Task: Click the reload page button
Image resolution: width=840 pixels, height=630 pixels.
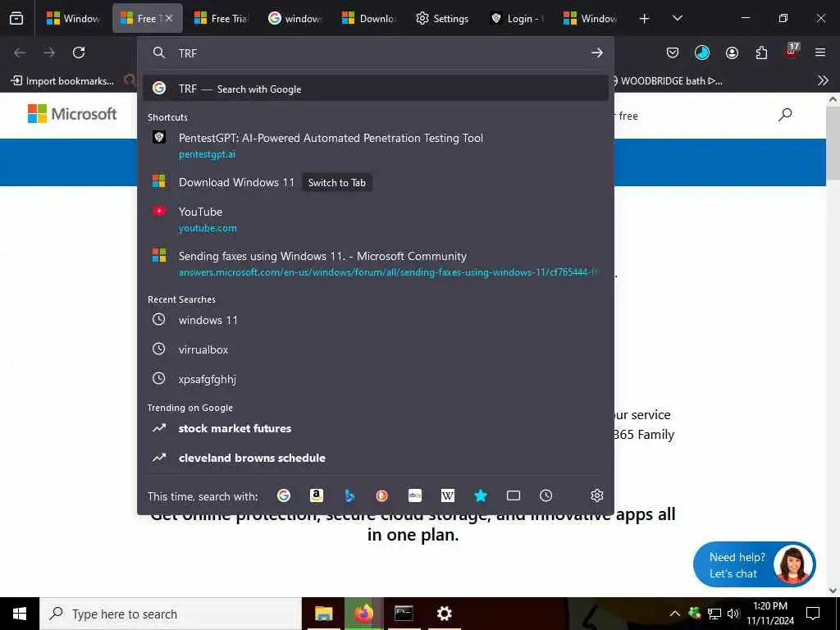Action: coord(79,52)
